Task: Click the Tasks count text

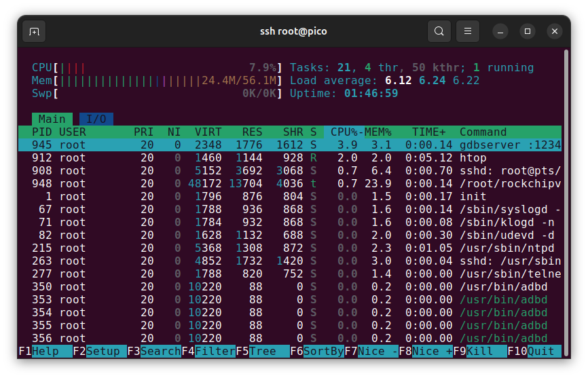Action: [x=411, y=67]
